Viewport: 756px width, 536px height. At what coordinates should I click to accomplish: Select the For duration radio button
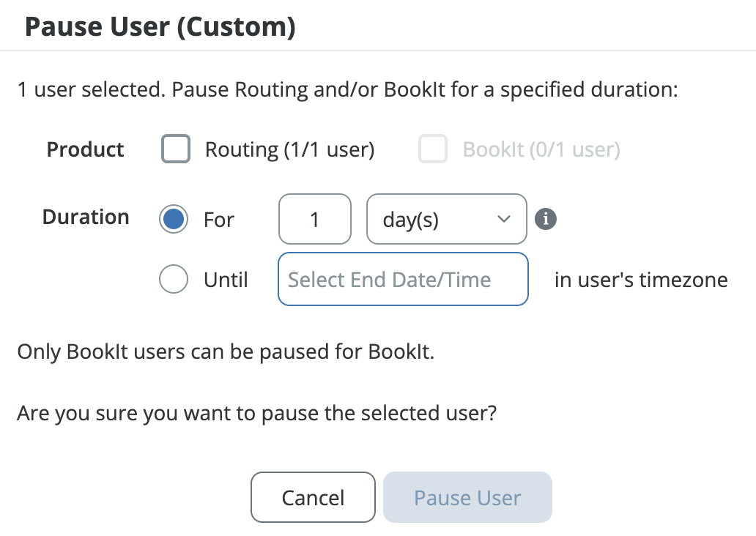[x=174, y=219]
